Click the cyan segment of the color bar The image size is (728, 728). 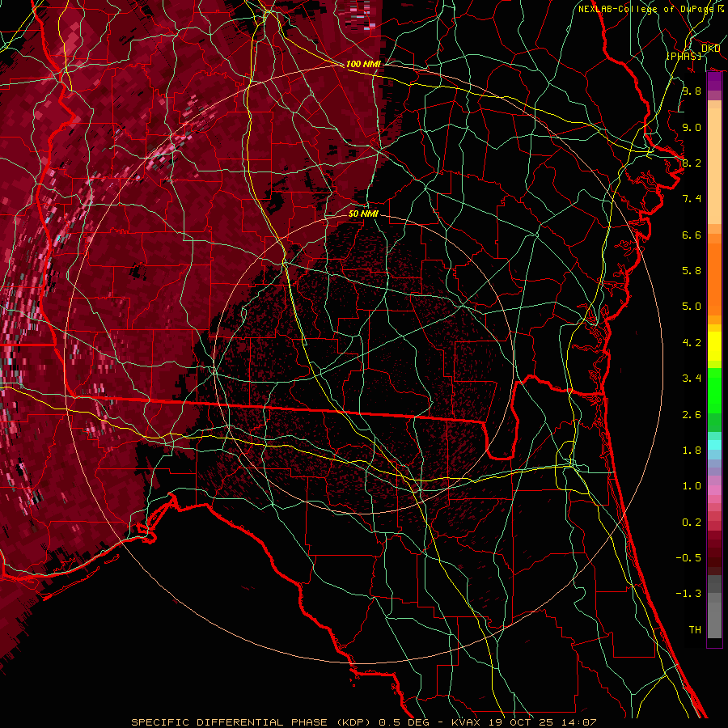click(714, 445)
